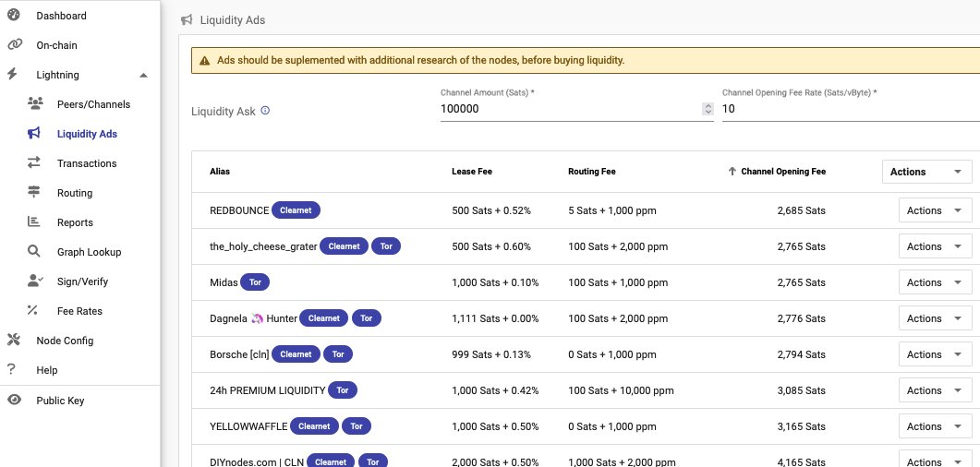Viewport: 980px width, 467px height.
Task: Click the REDBOUNCE alias text
Action: pos(239,210)
